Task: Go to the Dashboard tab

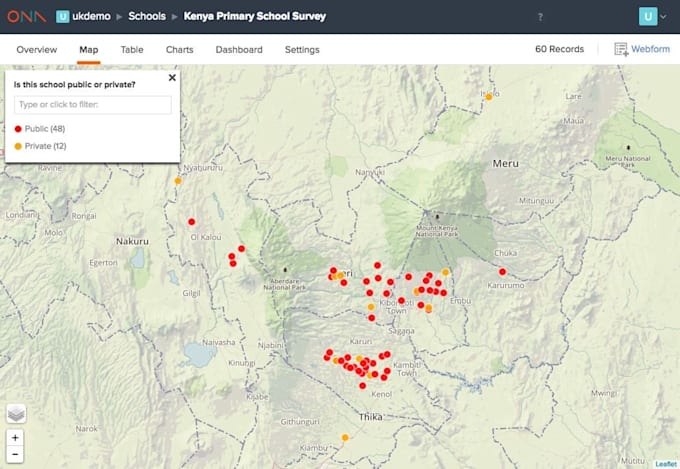Action: click(x=239, y=49)
